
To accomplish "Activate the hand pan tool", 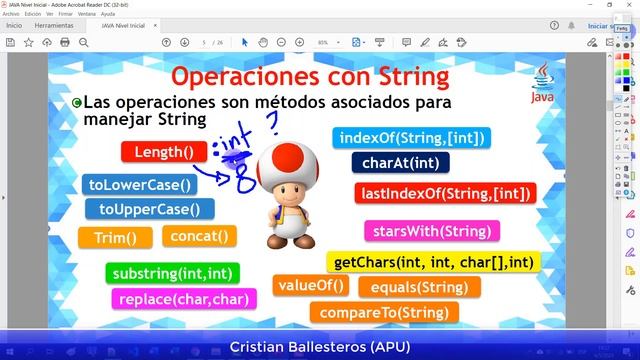I will click(x=263, y=42).
